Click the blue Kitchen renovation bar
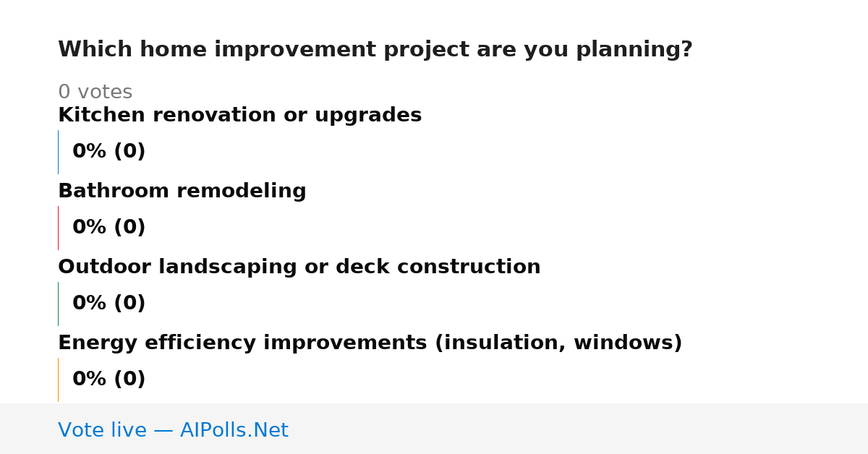 click(x=58, y=152)
